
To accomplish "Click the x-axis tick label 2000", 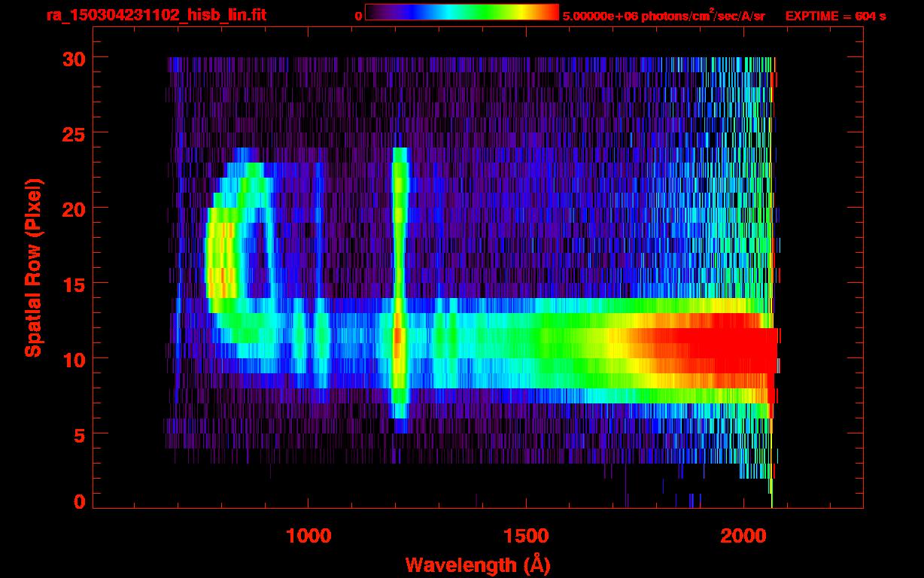I will pyautogui.click(x=742, y=536).
